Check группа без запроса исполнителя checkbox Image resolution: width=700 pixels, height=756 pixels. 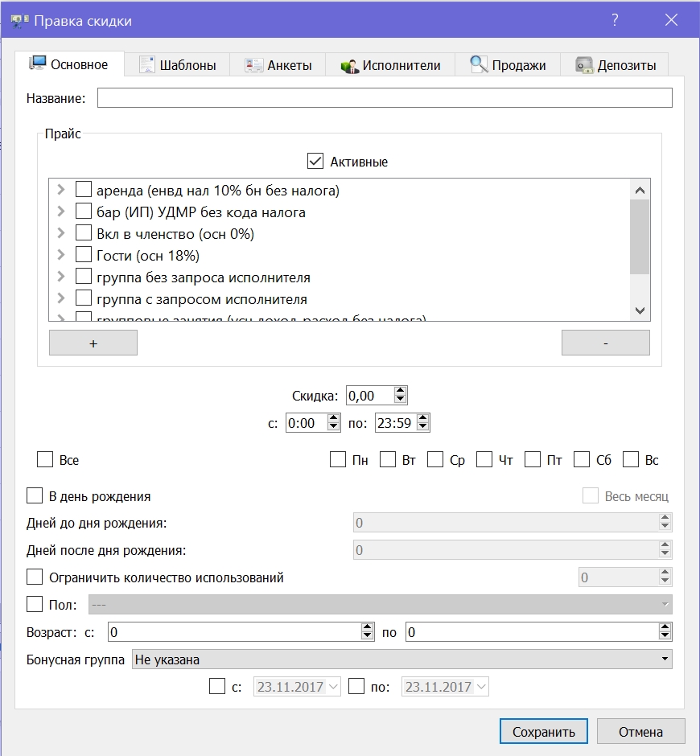[84, 276]
